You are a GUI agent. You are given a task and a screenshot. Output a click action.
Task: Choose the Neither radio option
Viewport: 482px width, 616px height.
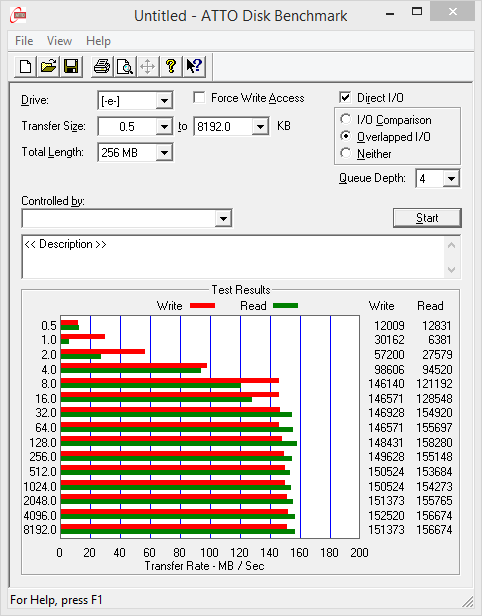346,153
